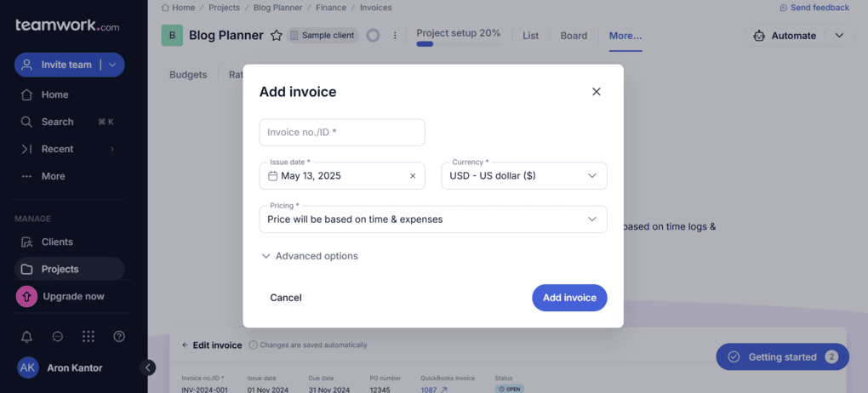Click the Invoices breadcrumb
868x393 pixels.
point(376,8)
